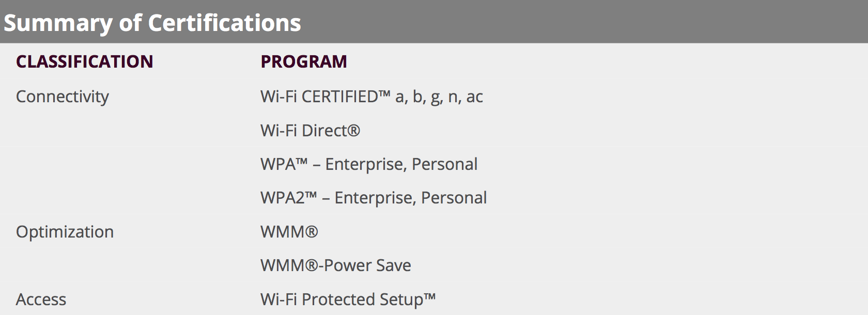
Task: Select the PROGRAM column header
Action: coord(303,61)
